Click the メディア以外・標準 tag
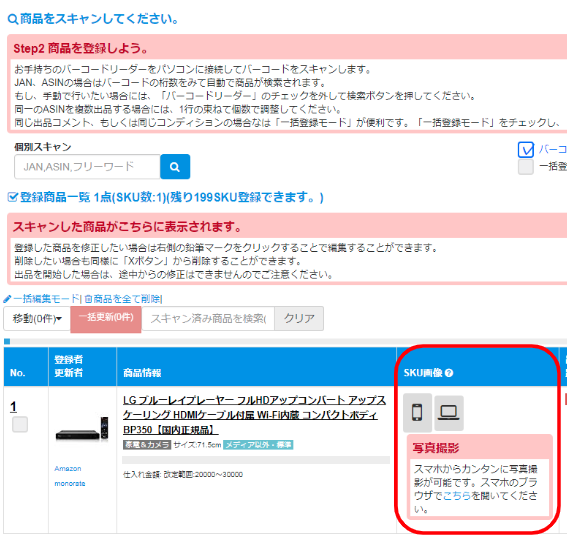Viewport: 567px width, 540px height. (258, 445)
